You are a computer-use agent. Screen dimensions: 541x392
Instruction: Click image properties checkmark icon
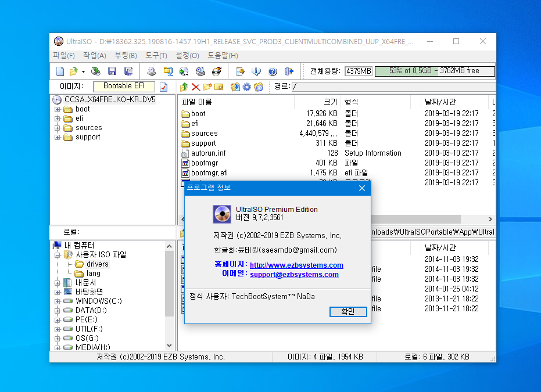click(163, 87)
